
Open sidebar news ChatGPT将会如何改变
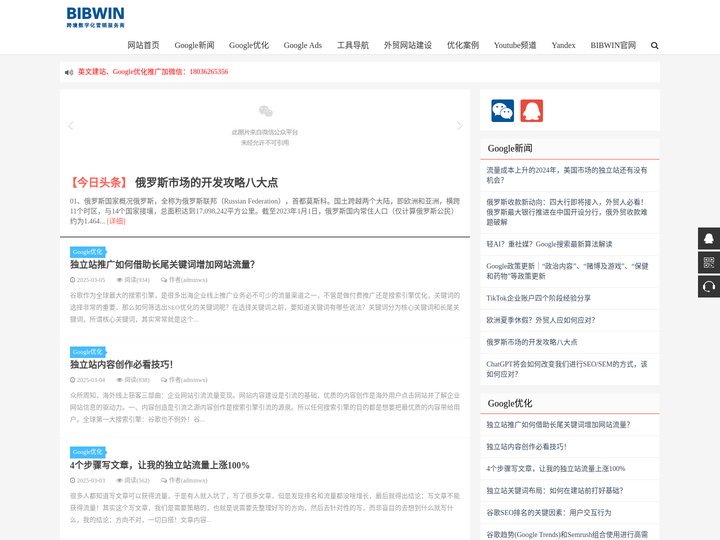pyautogui.click(x=567, y=369)
